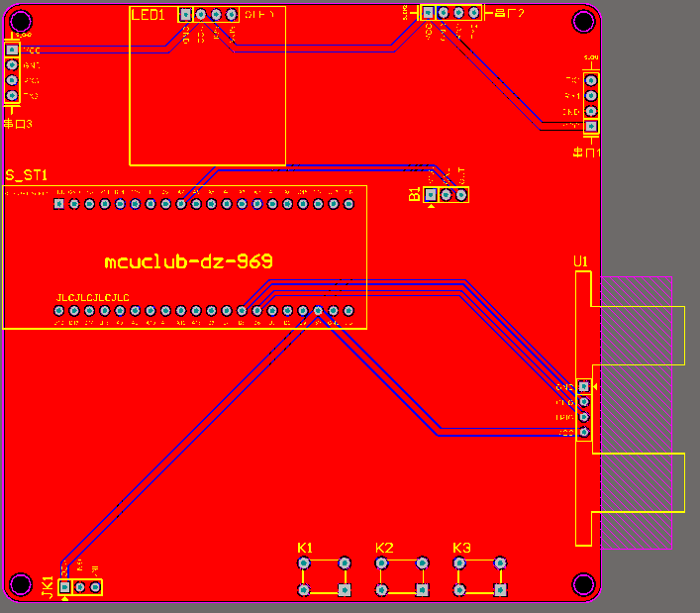Screen dimensions: 700x613
Task: Select the B1 designator label
Action: coord(415,194)
